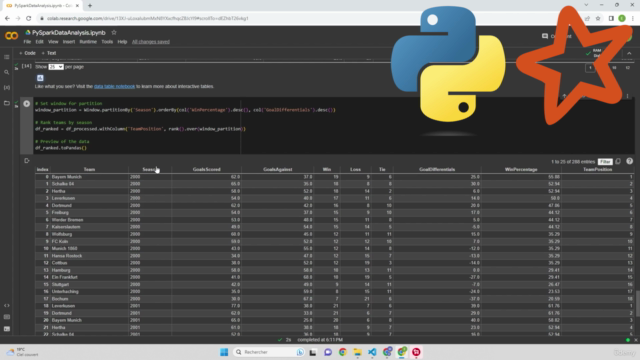Collapse the header with chevron up
The image size is (640, 360).
[x=629, y=53]
